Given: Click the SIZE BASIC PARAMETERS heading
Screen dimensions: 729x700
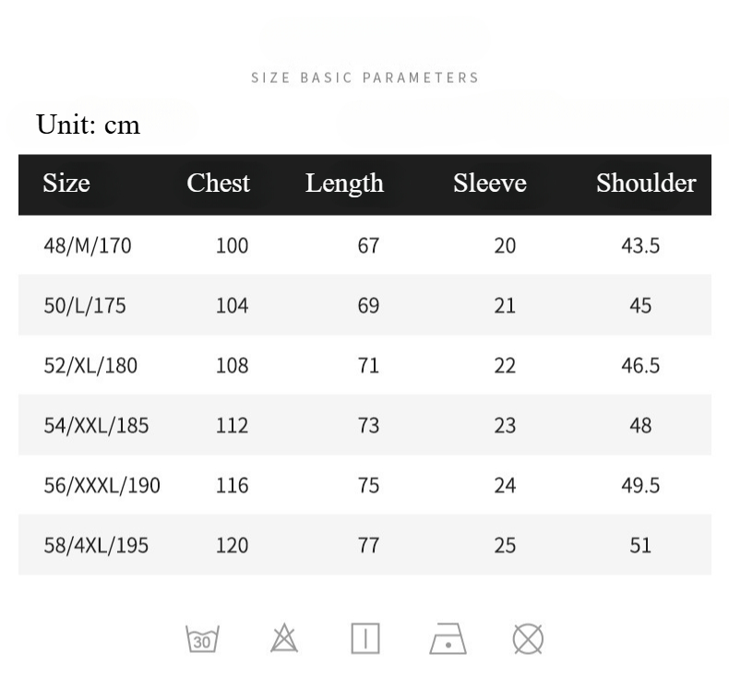Looking at the screenshot, I should 365,77.
